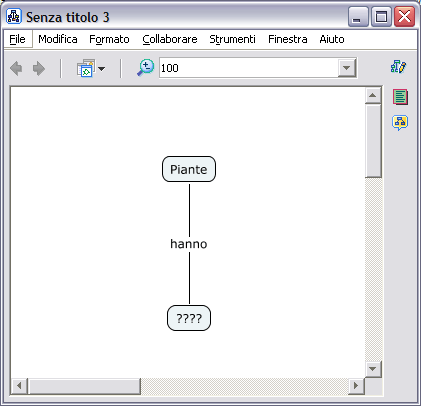Open the green list view icon

(400, 97)
